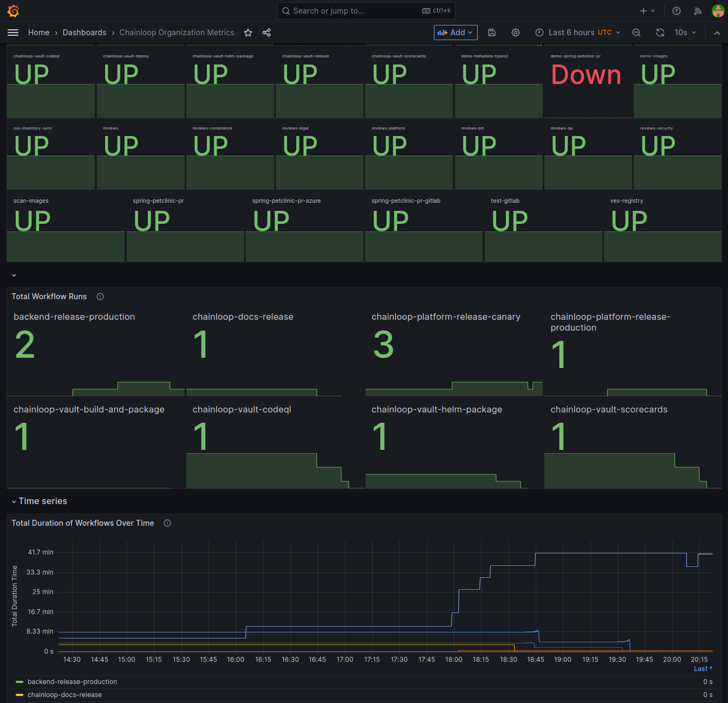Click the Grafana logo icon
Image resolution: width=728 pixels, height=703 pixels.
pyautogui.click(x=14, y=11)
